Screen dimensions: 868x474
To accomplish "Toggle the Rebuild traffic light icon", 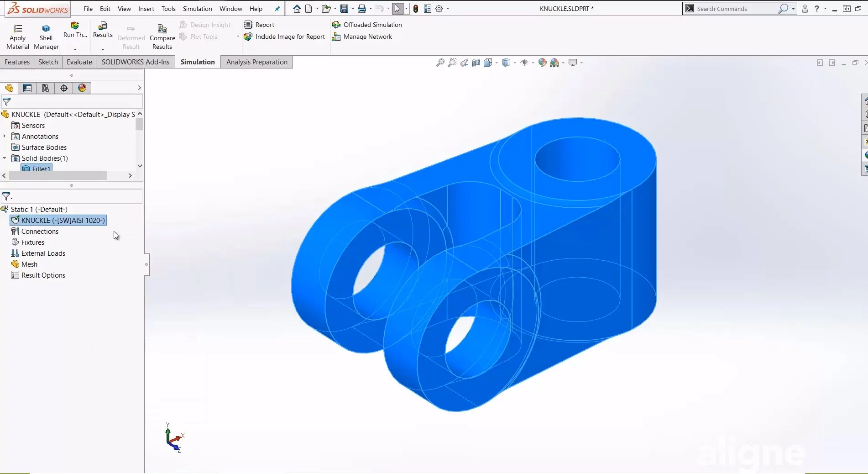I will point(416,9).
